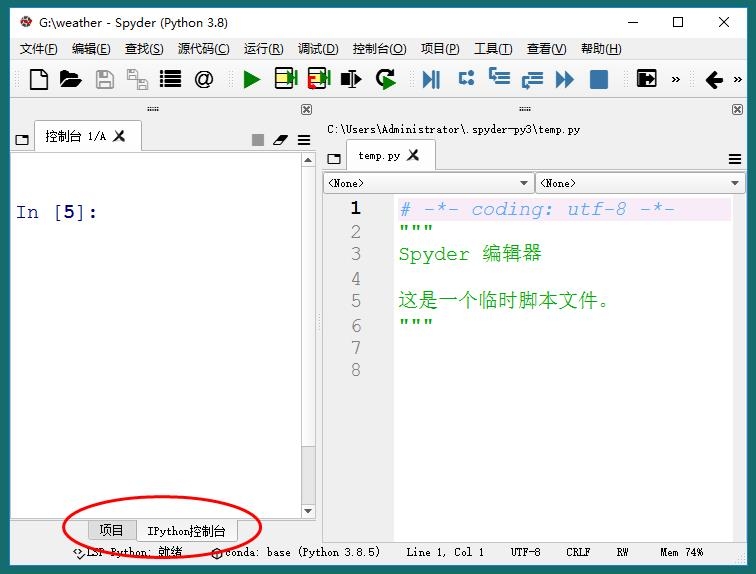The height and width of the screenshot is (574, 756).
Task: Click the New file icon
Action: coord(38,79)
